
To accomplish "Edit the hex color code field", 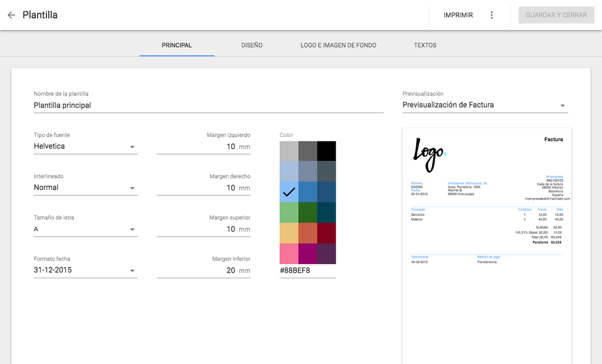I will click(308, 270).
